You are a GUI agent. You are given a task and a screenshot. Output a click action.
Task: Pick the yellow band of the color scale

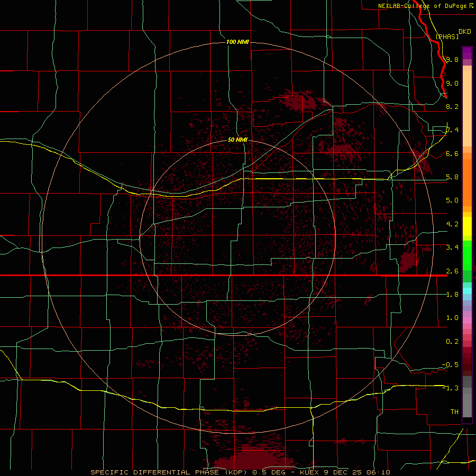467,226
